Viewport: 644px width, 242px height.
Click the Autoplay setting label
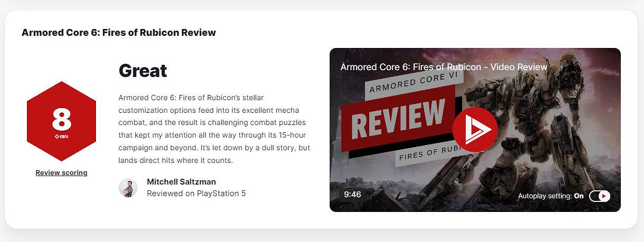545,196
